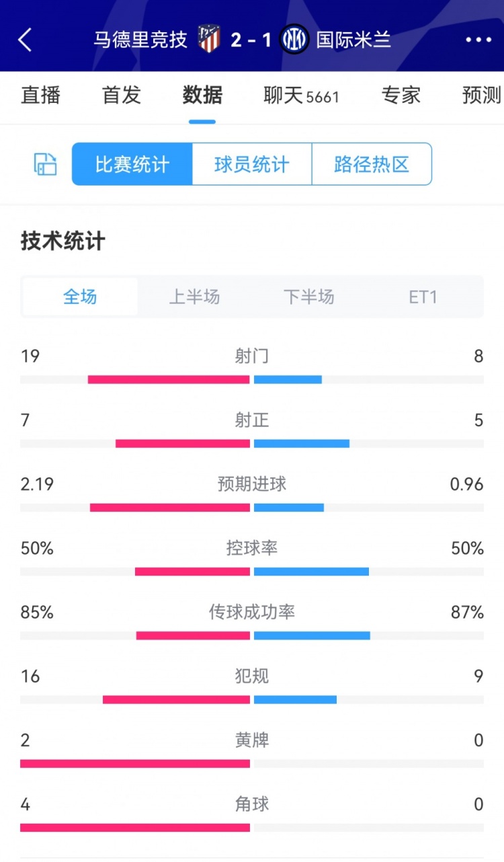Show the 路径热区 heat map view
The width and height of the screenshot is (504, 862).
pos(372,164)
